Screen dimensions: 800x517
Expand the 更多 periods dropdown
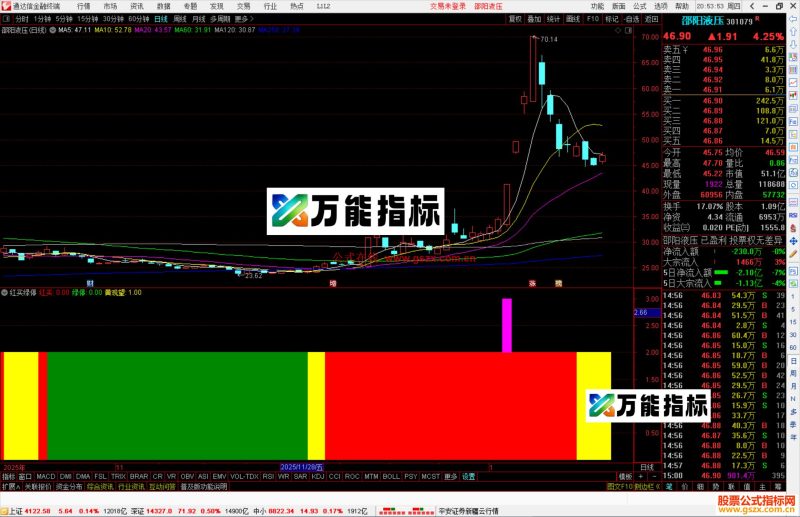pyautogui.click(x=243, y=19)
